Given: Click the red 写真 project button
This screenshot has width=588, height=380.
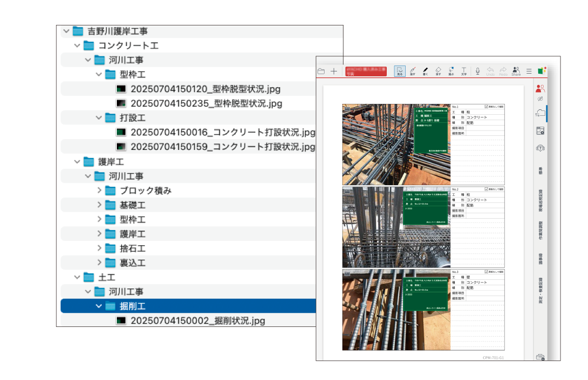Looking at the screenshot, I should (366, 71).
